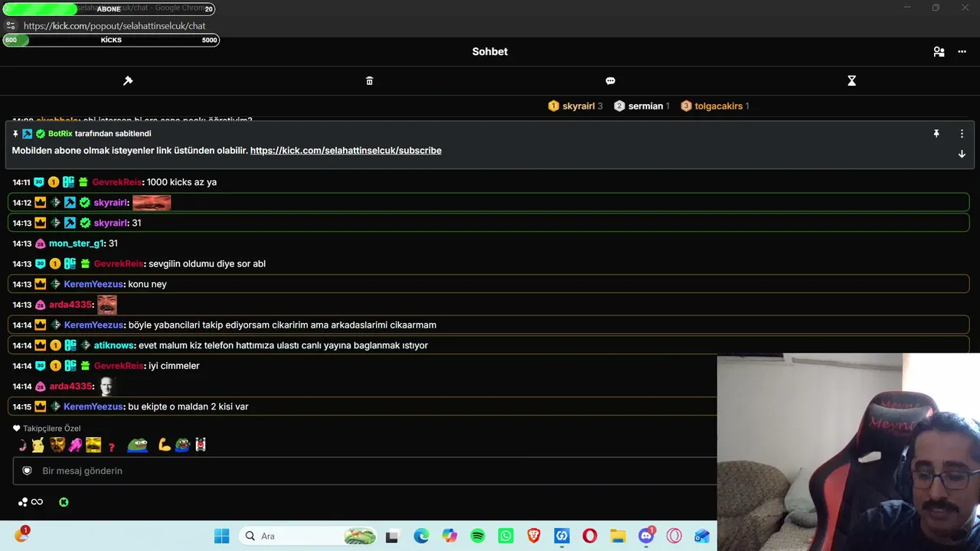This screenshot has height=551, width=980.
Task: Unpin the pinned BotRix message
Action: click(936, 134)
